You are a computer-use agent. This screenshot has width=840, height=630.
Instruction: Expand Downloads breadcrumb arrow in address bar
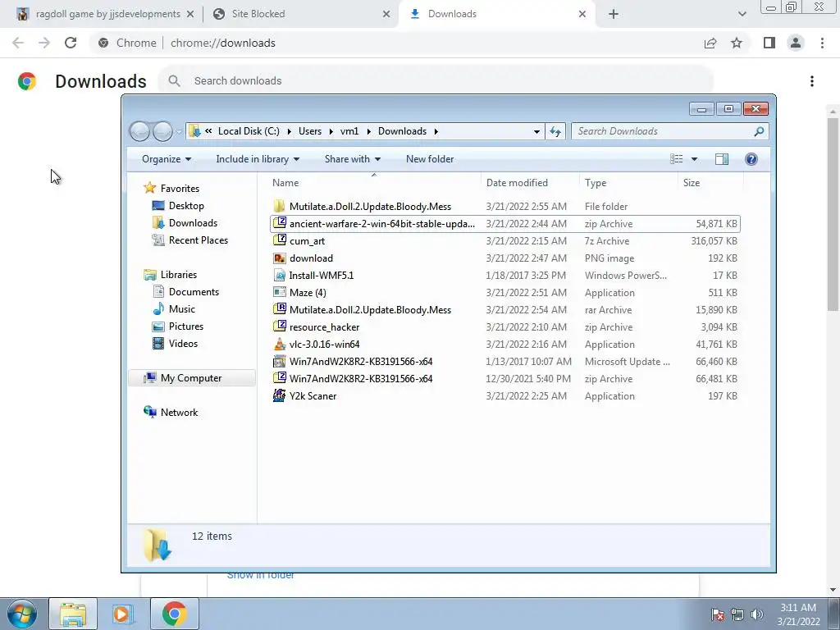tap(436, 131)
